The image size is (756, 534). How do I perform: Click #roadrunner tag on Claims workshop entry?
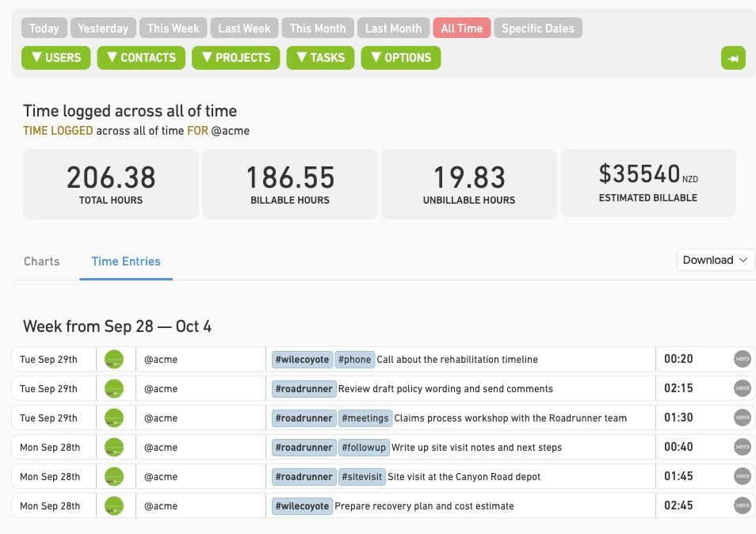(304, 418)
